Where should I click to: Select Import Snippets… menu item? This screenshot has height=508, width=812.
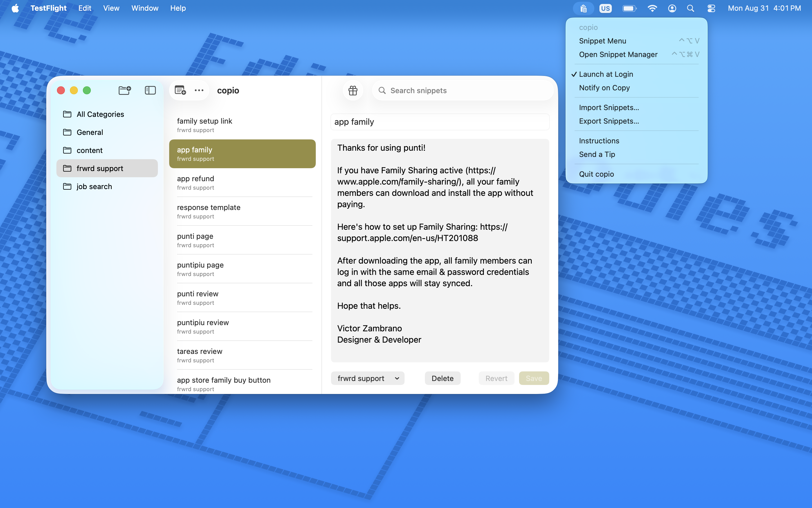click(636, 108)
